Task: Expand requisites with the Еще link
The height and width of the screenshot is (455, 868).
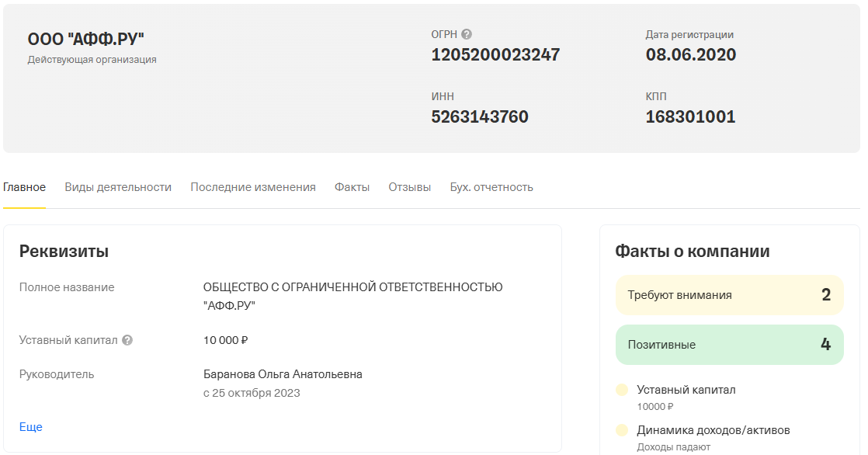Action: coord(31,427)
